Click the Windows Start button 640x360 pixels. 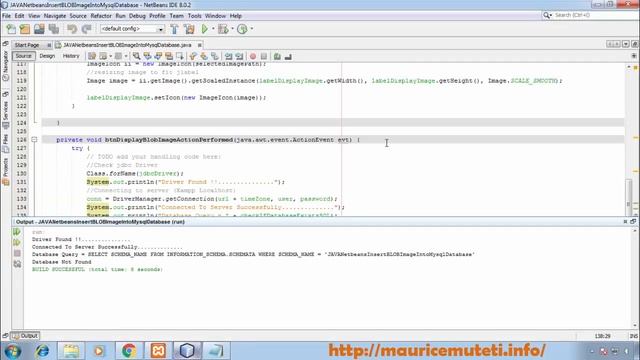point(13,351)
